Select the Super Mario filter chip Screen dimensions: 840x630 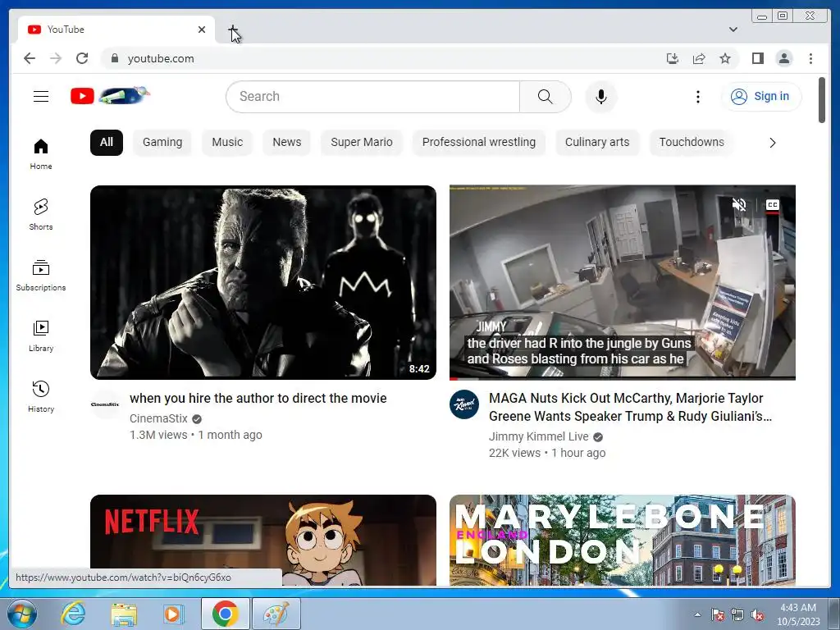point(362,143)
